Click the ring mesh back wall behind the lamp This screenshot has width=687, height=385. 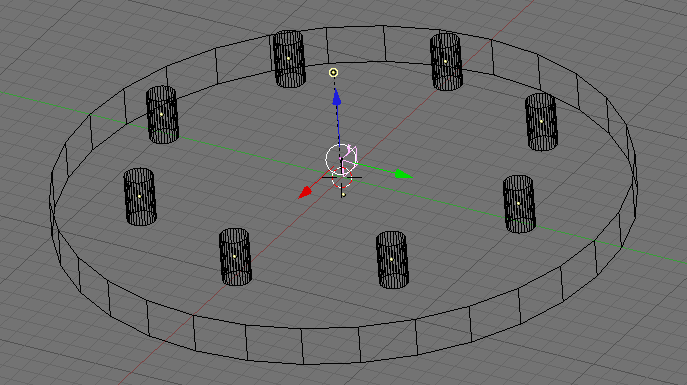(356, 44)
